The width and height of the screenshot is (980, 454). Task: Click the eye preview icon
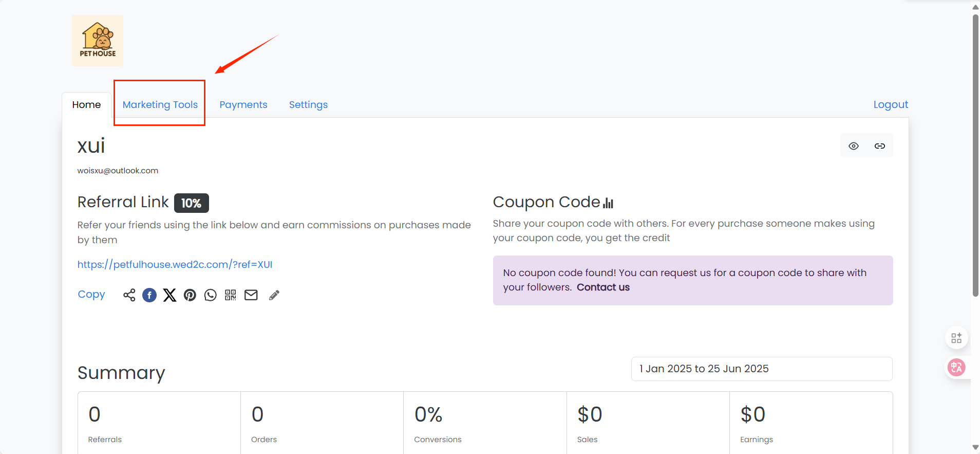(854, 146)
